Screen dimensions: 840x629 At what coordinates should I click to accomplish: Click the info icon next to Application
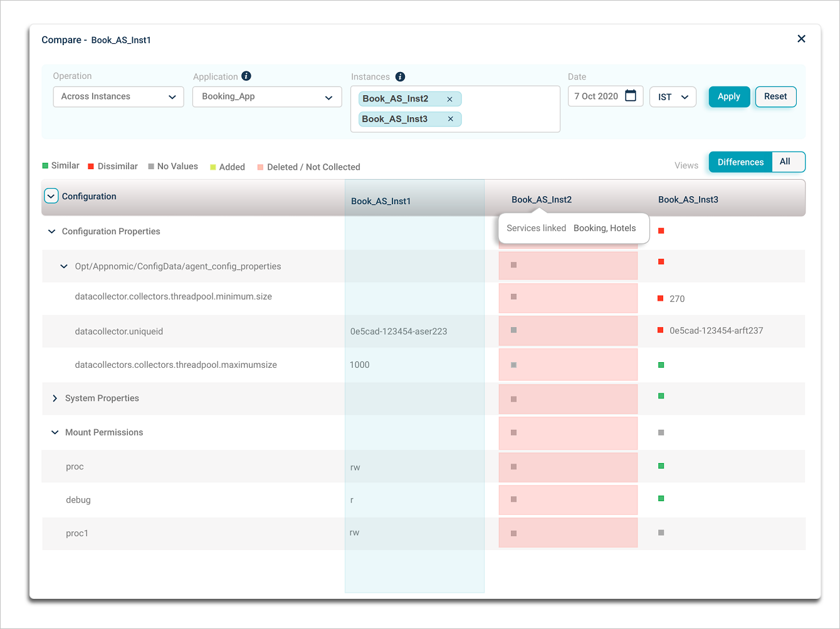tap(246, 76)
